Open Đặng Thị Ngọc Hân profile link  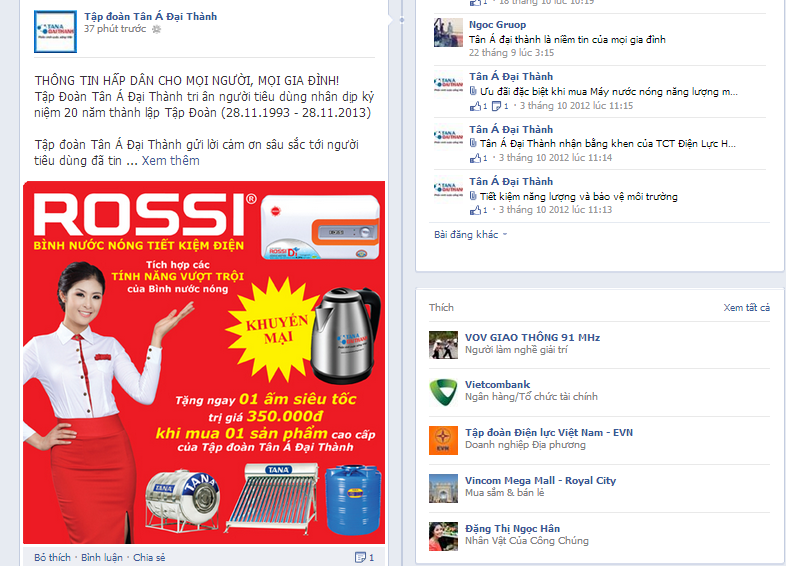(x=513, y=529)
